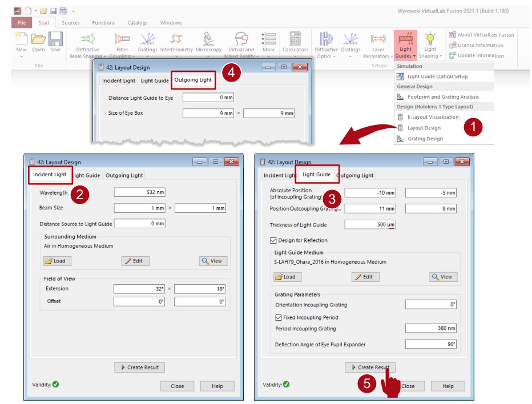Open Light Shaping ribbon menu

click(430, 45)
